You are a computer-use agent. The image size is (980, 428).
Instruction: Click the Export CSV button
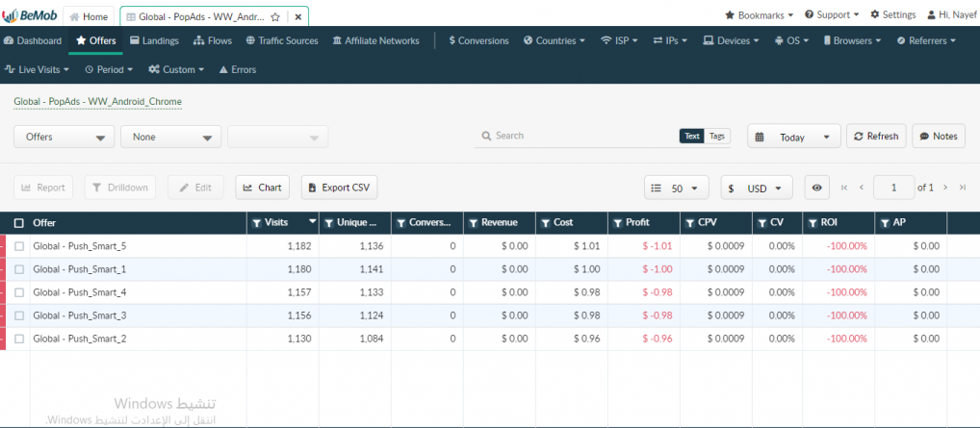coord(337,188)
